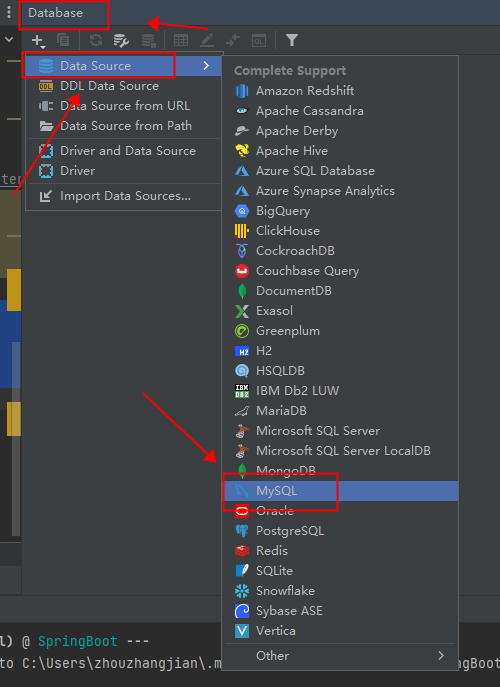Image resolution: width=500 pixels, height=687 pixels.
Task: Click the Duplicate icon in Database toolbar
Action: (x=63, y=40)
